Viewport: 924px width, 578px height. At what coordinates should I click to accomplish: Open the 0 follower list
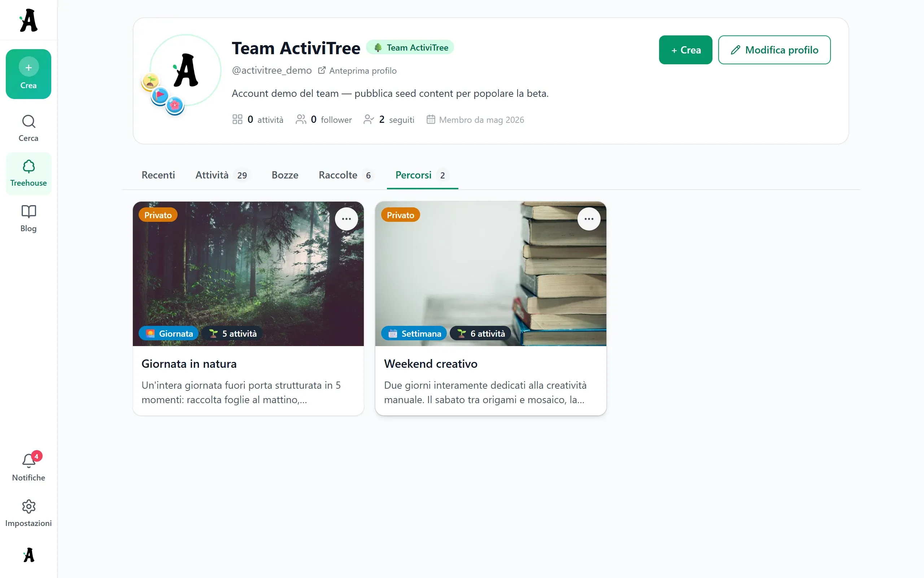pyautogui.click(x=324, y=120)
